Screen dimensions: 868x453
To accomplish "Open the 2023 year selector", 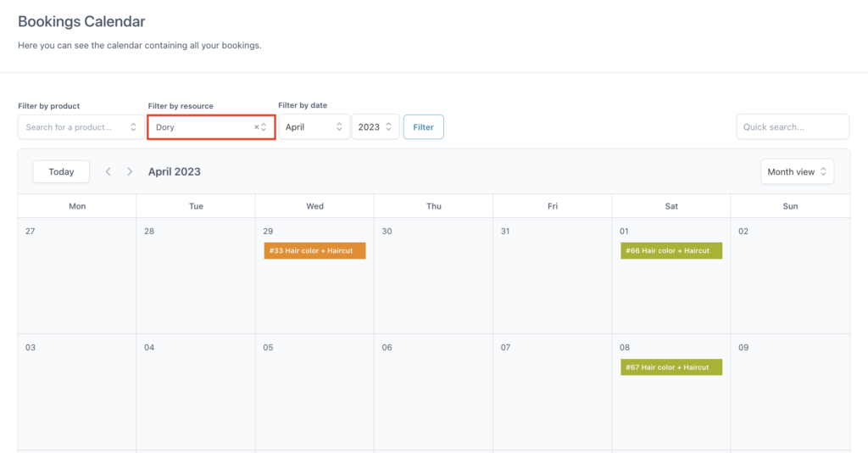I will point(376,126).
